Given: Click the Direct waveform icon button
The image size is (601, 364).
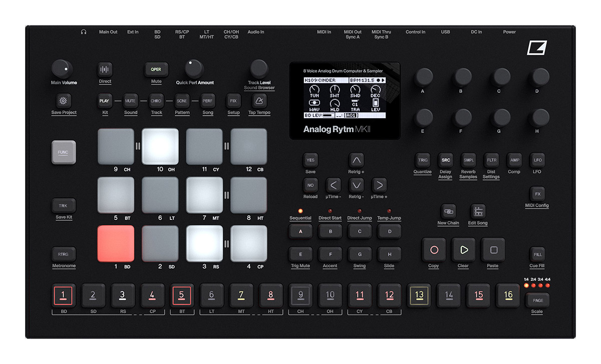Looking at the screenshot, I should (x=105, y=70).
